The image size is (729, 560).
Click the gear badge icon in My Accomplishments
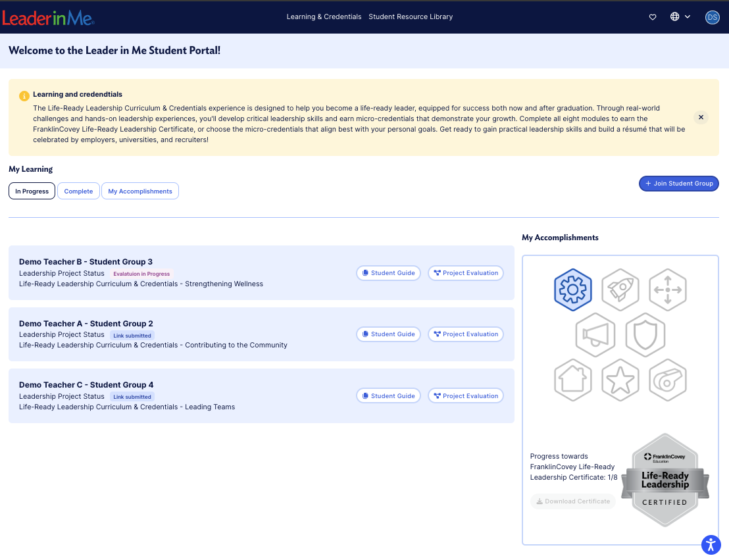[573, 290]
